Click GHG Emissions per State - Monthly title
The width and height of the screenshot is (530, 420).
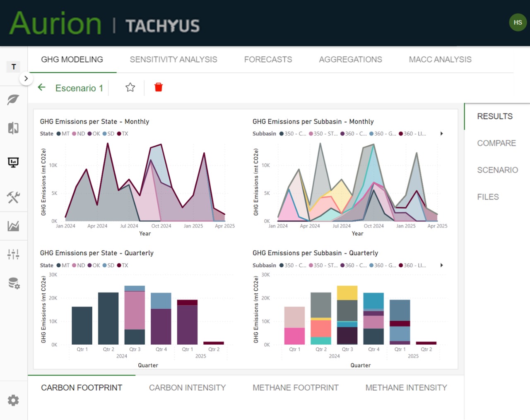pyautogui.click(x=94, y=122)
